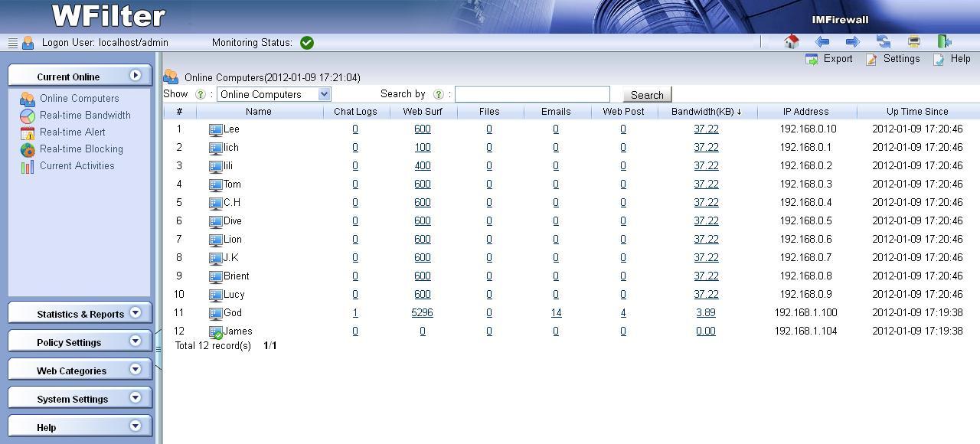Viewport: 980px width, 444px height.
Task: Toggle the sidebar menu lines icon
Action: point(12,44)
